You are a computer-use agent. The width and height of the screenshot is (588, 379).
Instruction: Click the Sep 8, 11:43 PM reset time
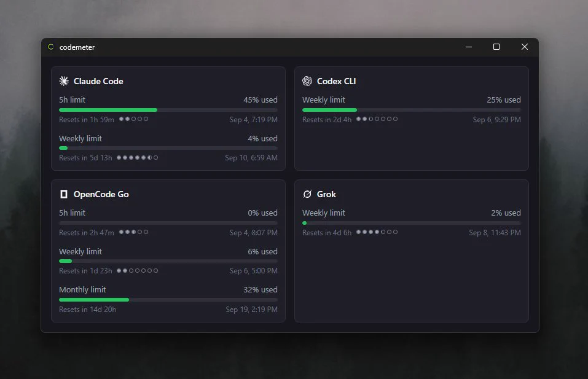[495, 232]
